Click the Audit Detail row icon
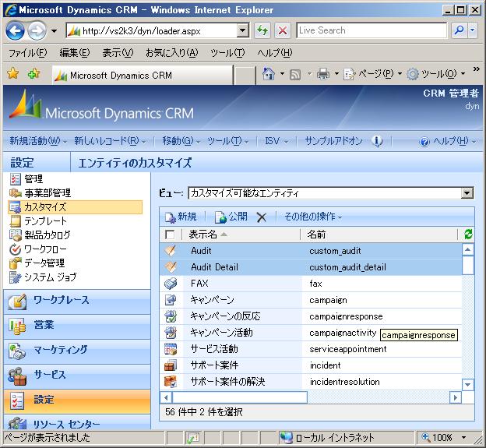This screenshot has width=486, height=448. (x=171, y=267)
